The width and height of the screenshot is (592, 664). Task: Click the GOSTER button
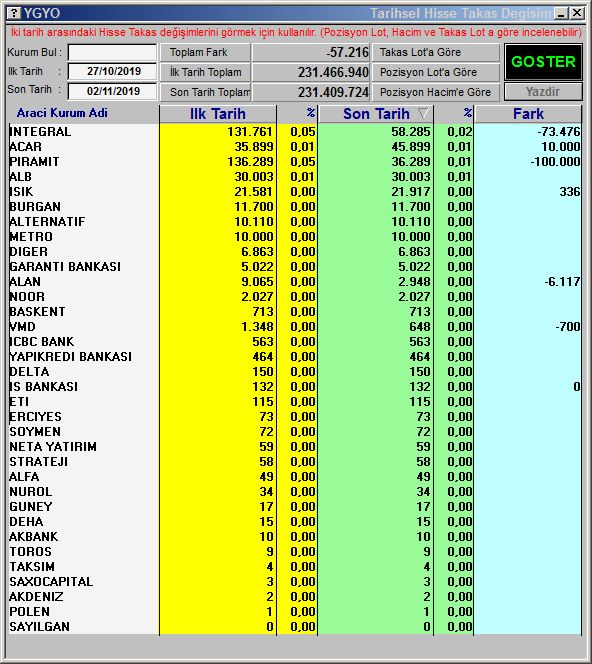pyautogui.click(x=543, y=62)
